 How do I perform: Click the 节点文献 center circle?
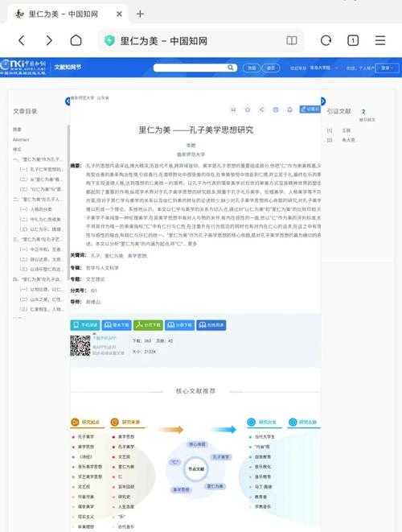tap(196, 469)
